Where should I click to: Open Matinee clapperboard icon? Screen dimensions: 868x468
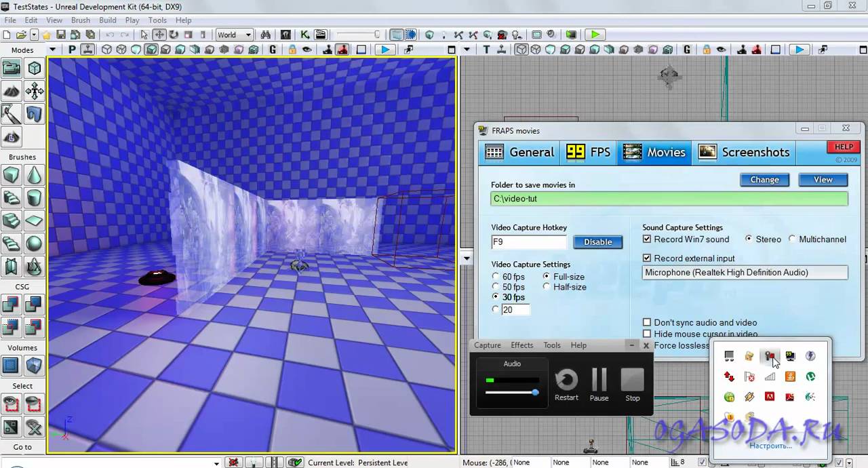click(x=320, y=35)
